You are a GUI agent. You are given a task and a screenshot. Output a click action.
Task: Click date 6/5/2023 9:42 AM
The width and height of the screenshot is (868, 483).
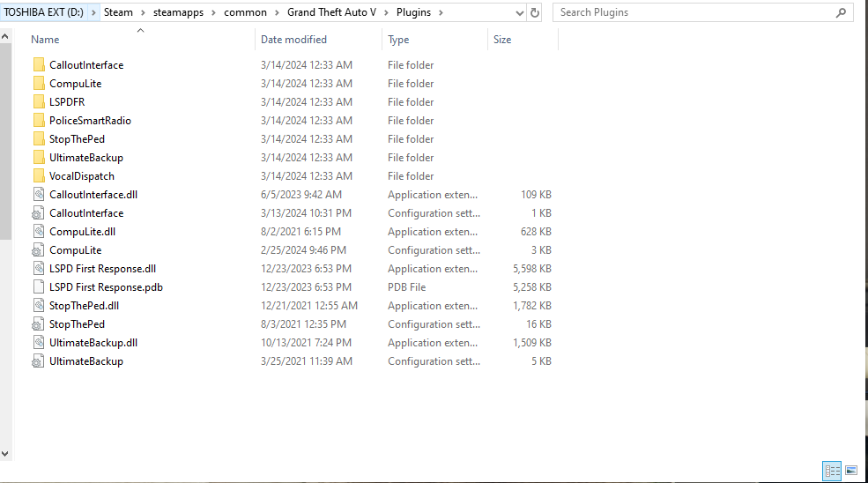coord(301,195)
